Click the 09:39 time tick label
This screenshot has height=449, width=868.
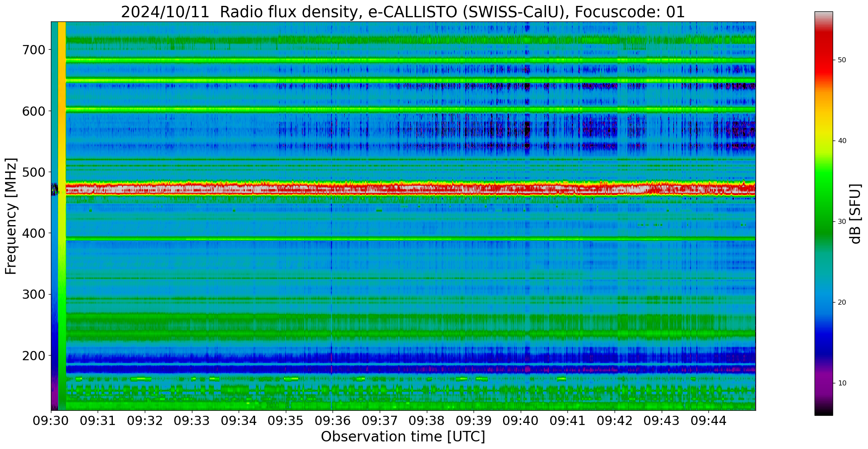(x=474, y=420)
